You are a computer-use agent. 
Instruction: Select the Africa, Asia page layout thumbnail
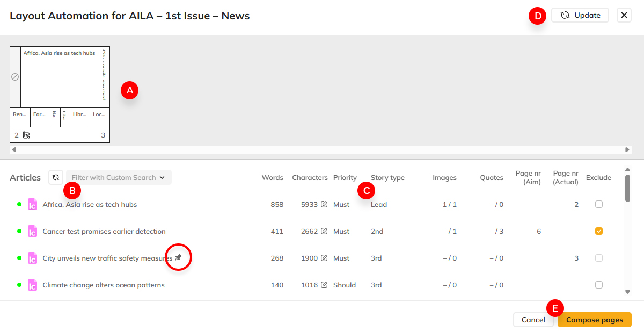point(60,77)
